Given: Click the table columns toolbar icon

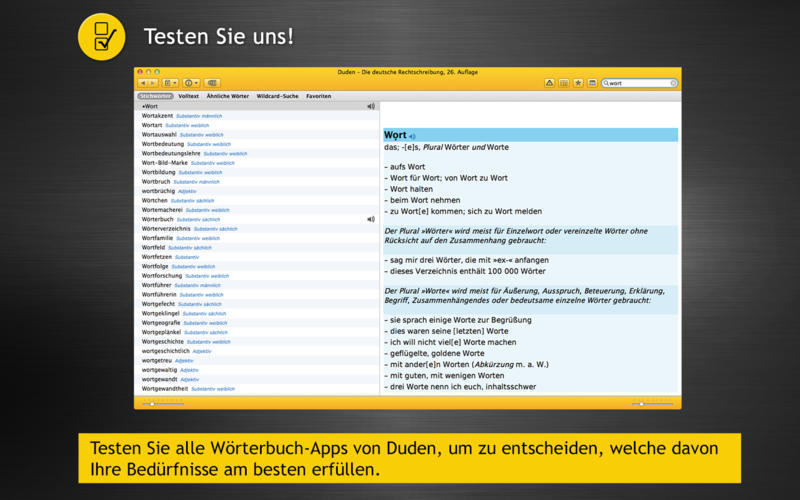Looking at the screenshot, I should click(x=564, y=83).
